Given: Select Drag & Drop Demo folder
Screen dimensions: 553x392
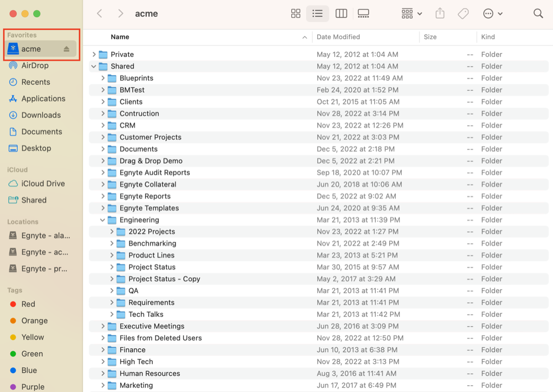Looking at the screenshot, I should (x=319, y=161).
